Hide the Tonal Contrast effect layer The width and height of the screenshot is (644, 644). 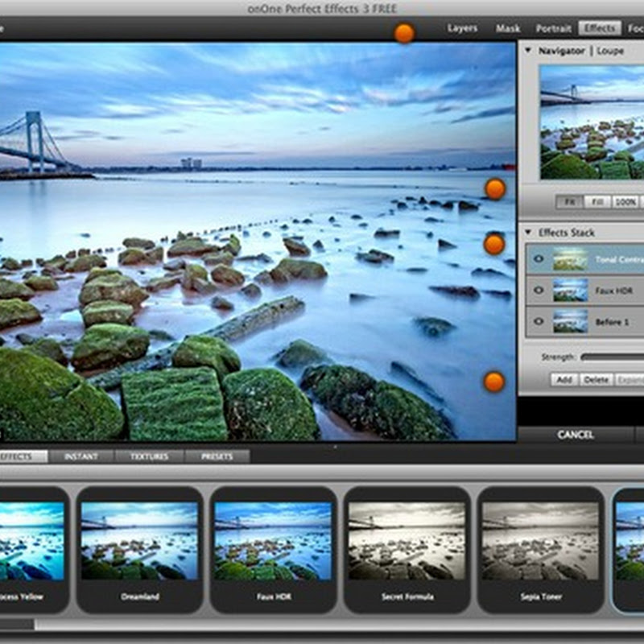click(539, 259)
